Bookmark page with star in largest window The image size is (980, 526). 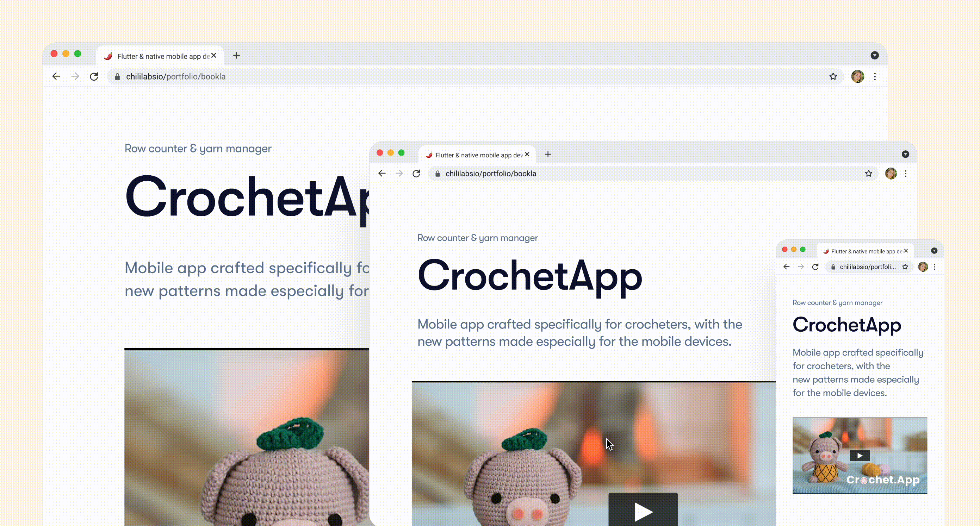[833, 76]
